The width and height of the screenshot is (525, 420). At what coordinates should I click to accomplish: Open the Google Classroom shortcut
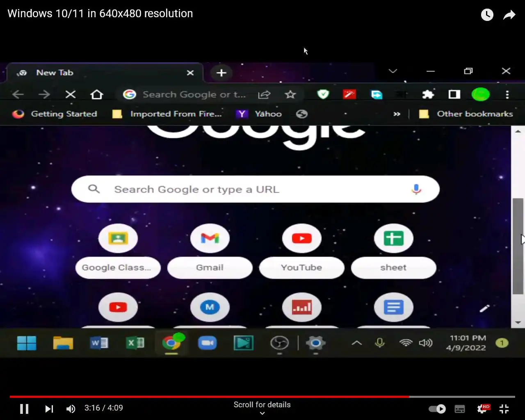point(118,251)
